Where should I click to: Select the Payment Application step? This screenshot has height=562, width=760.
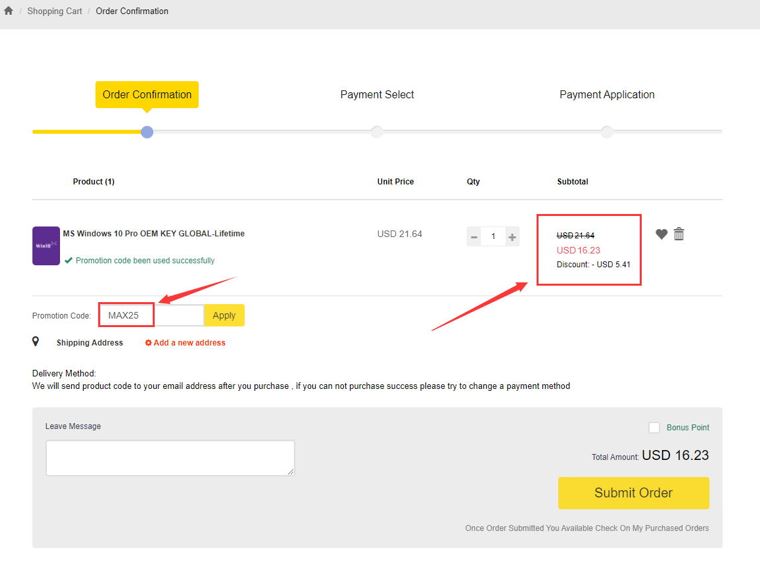pyautogui.click(x=607, y=95)
